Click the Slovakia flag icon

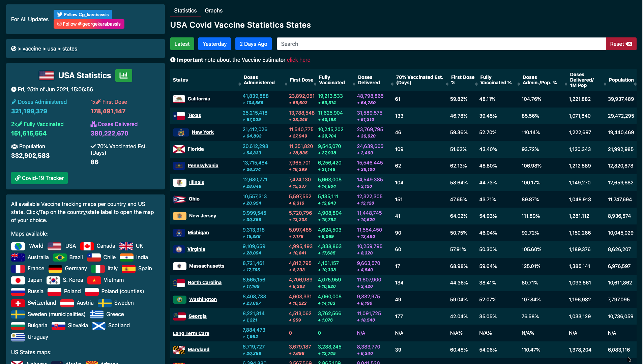click(58, 326)
